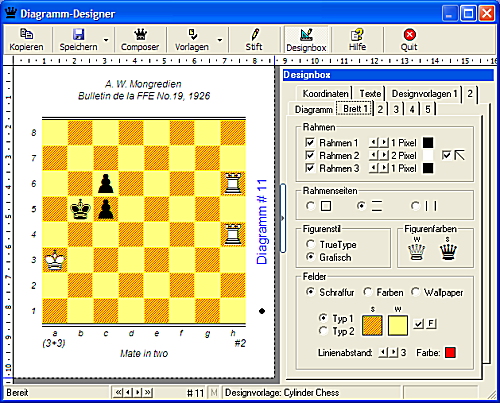Uncheck the Rahmen 2 checkbox
Viewport: 500px width, 403px height.
pos(310,155)
